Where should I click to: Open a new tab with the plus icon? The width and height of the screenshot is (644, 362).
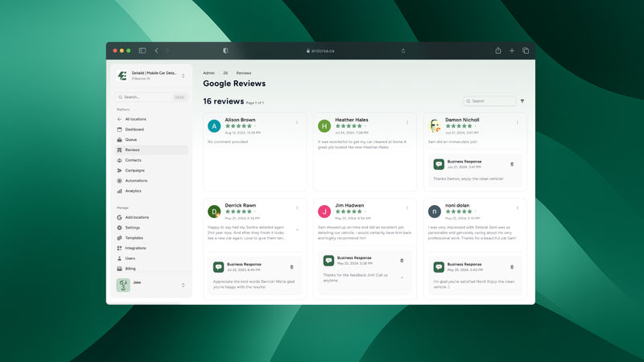[512, 51]
